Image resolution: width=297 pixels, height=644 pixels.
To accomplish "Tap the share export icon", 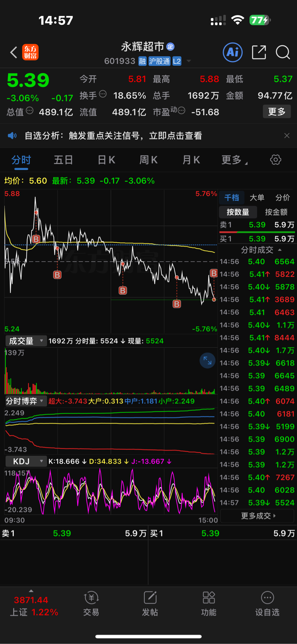I will click(259, 52).
